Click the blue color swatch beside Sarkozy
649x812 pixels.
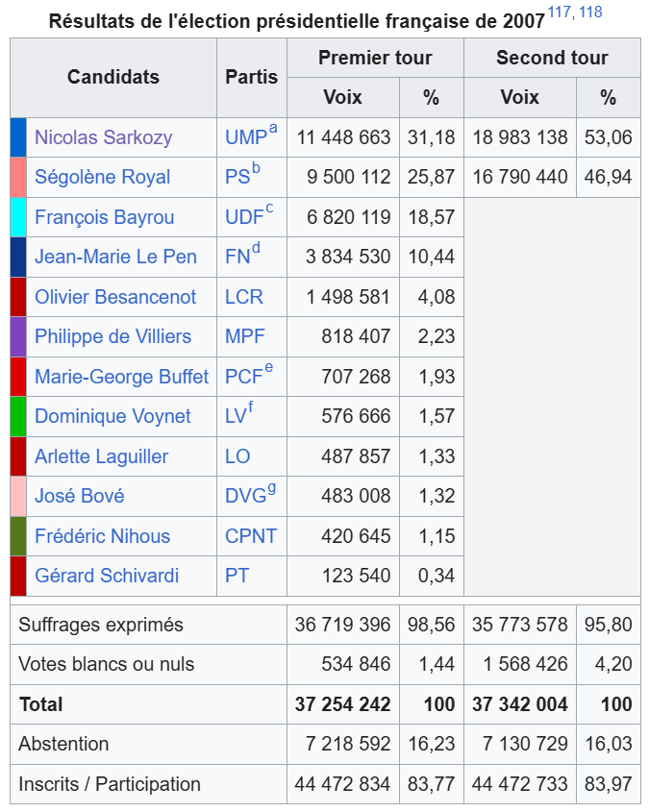tap(18, 137)
